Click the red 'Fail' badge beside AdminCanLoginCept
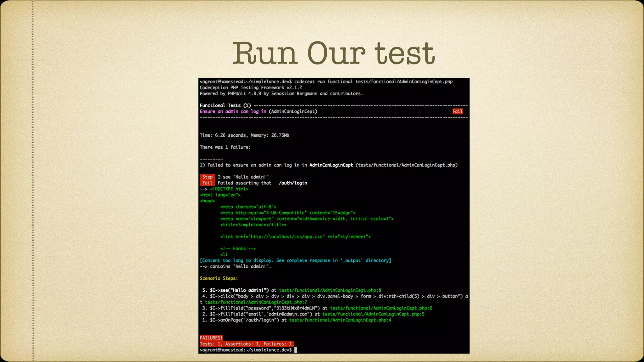The width and height of the screenshot is (644, 362). pos(457,112)
